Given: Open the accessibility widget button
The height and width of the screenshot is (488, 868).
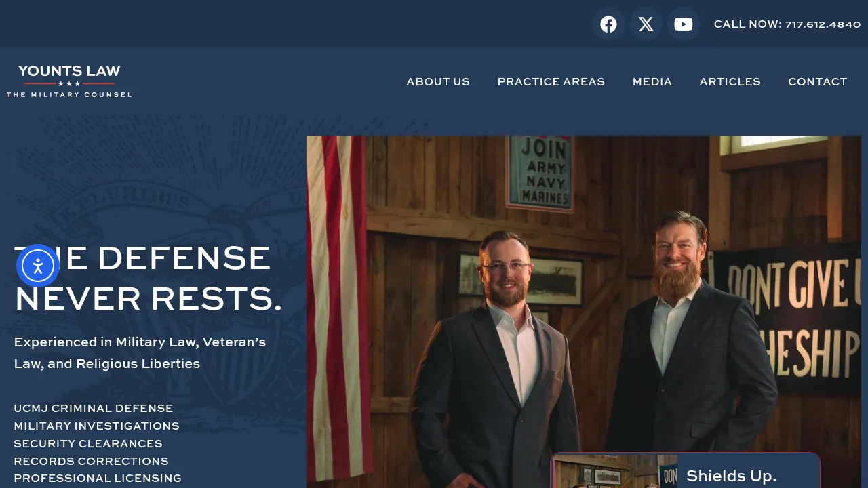Looking at the screenshot, I should point(38,266).
